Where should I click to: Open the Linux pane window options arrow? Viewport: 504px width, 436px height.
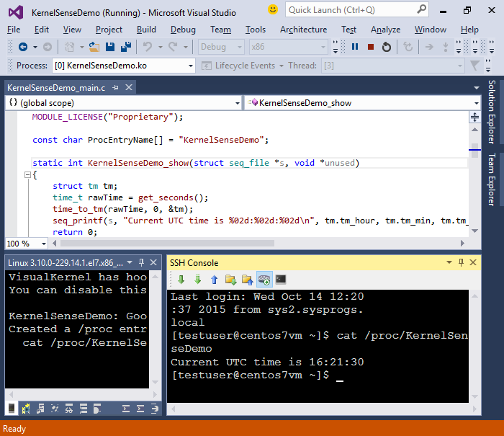(x=130, y=262)
